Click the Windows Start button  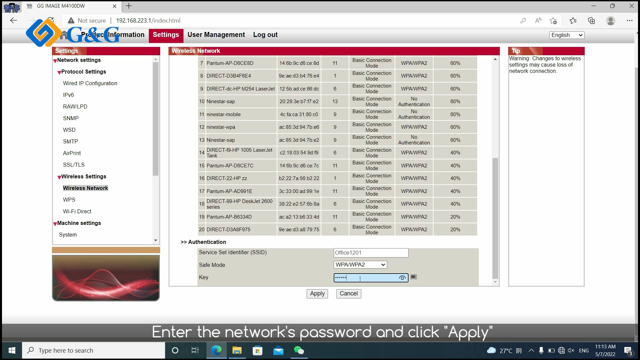coord(12,350)
